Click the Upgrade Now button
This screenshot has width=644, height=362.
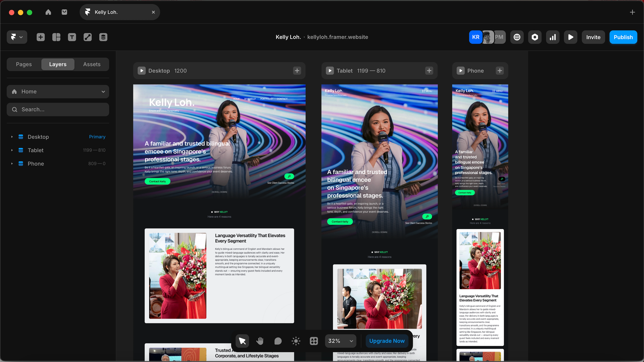coord(387,341)
